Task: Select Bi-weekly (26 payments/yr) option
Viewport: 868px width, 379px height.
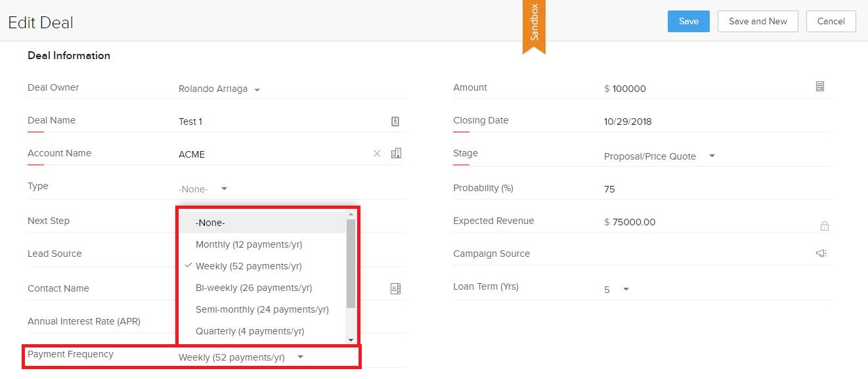Action: click(x=253, y=288)
